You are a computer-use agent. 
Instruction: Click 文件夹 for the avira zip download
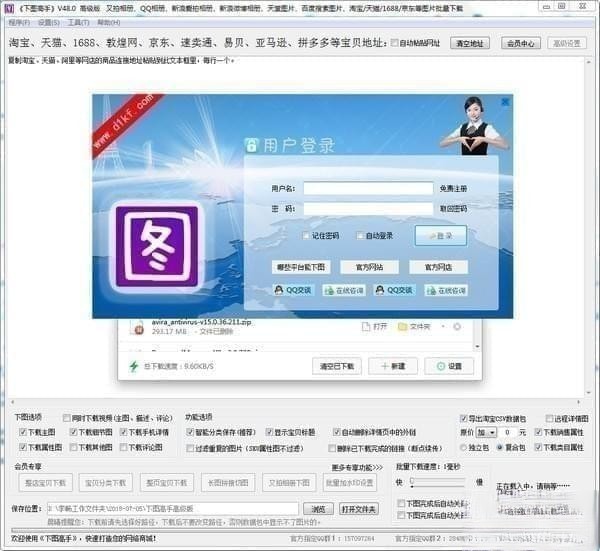[414, 326]
